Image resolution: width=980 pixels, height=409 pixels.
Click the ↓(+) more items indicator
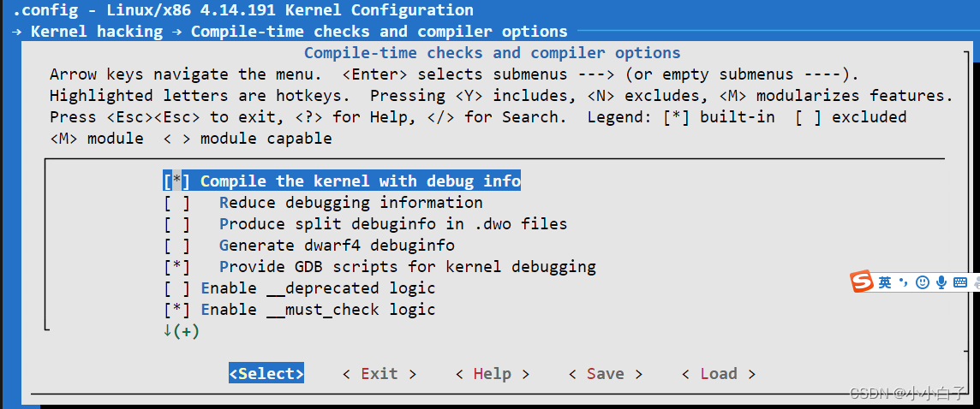point(181,331)
